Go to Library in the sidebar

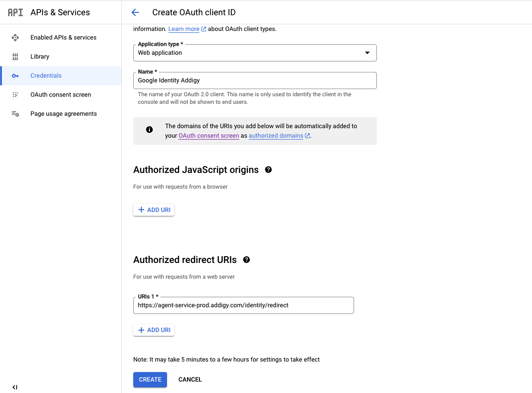tap(61, 57)
